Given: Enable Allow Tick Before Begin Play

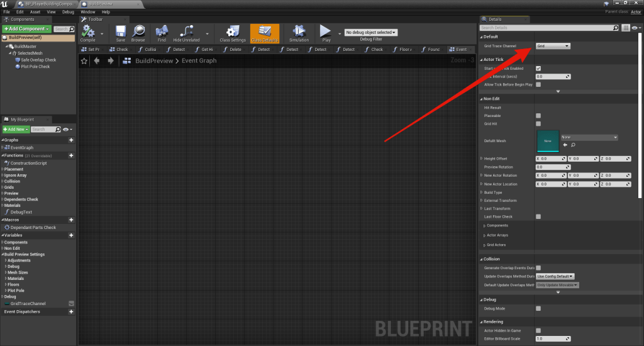Looking at the screenshot, I should (538, 85).
